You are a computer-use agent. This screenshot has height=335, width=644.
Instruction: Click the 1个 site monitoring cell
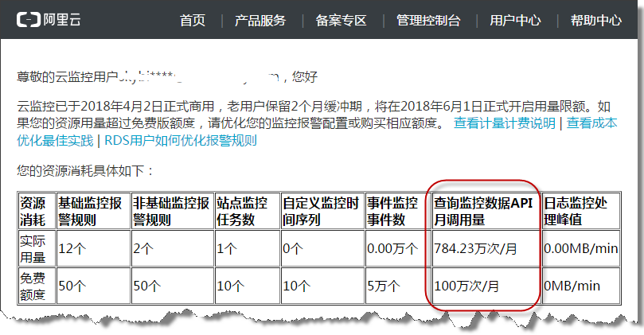coord(248,248)
